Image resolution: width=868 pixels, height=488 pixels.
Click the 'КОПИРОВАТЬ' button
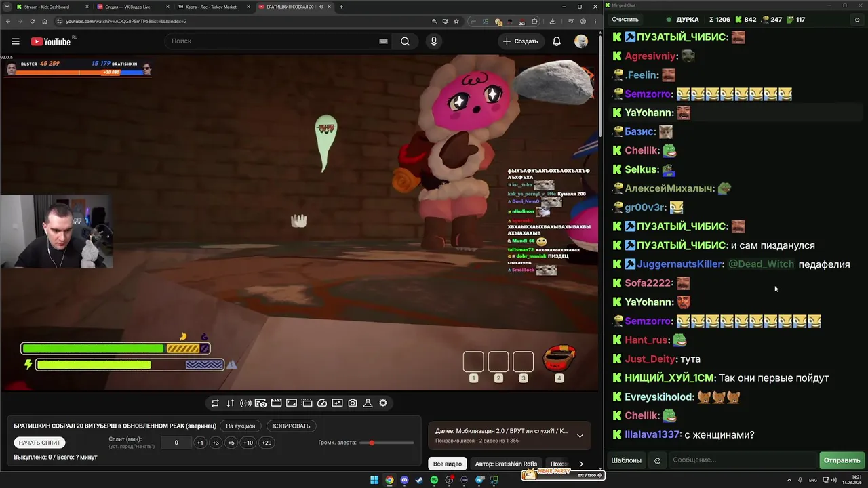click(x=292, y=426)
